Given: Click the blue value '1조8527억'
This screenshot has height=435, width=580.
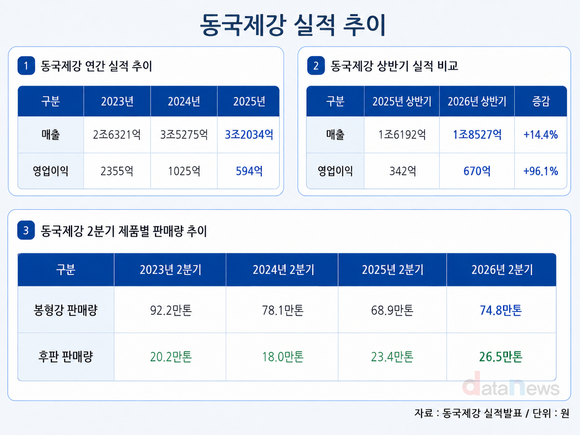Looking at the screenshot, I should (477, 135).
